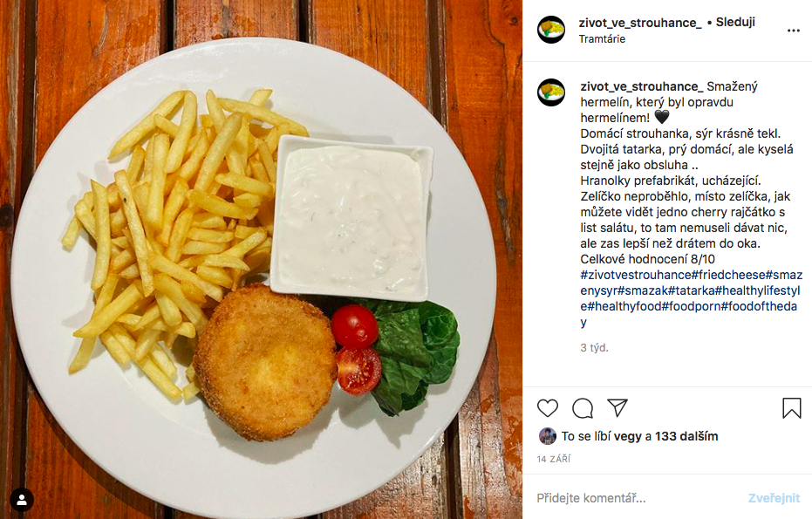Like the post with the heart icon
This screenshot has width=812, height=519.
[548, 408]
